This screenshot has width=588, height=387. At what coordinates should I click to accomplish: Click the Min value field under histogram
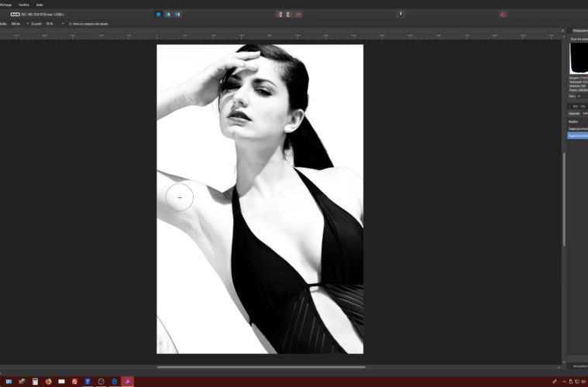[x=581, y=96]
